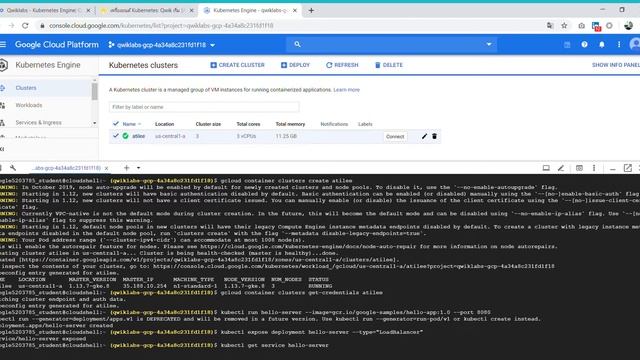Delete the atilee cluster using trash icon
640x360 pixels.
434,136
